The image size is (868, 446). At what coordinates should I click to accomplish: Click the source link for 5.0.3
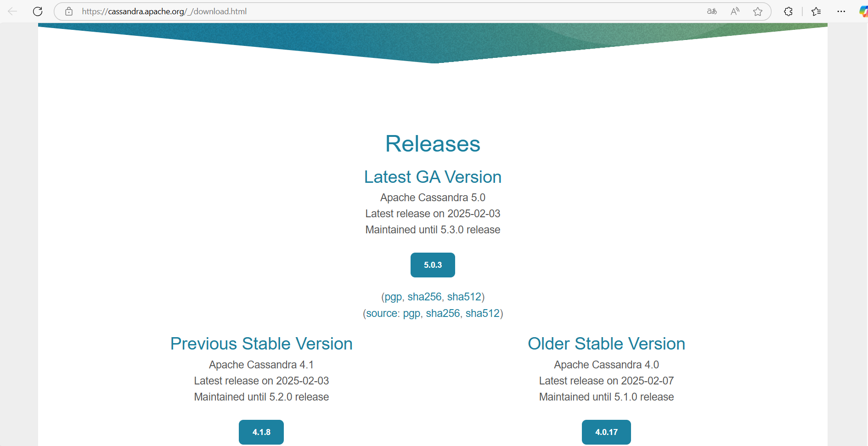click(382, 314)
